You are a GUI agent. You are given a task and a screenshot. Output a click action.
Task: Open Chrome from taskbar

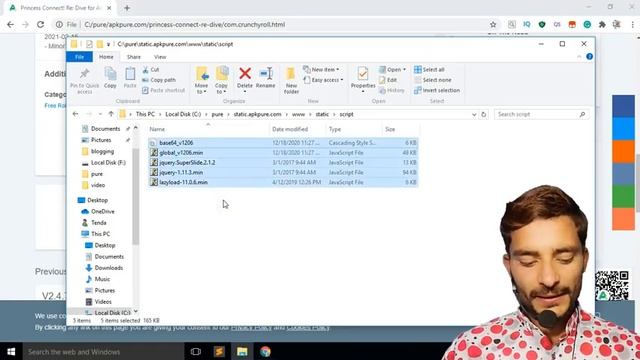265,351
